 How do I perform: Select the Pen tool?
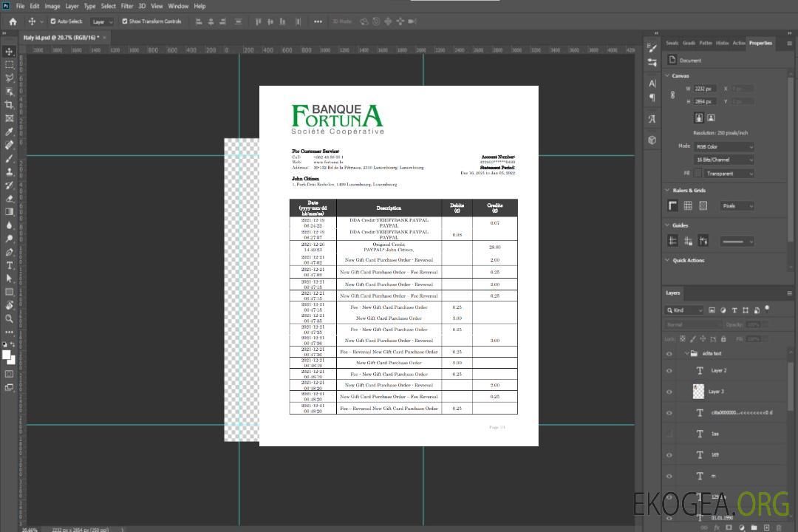point(9,252)
